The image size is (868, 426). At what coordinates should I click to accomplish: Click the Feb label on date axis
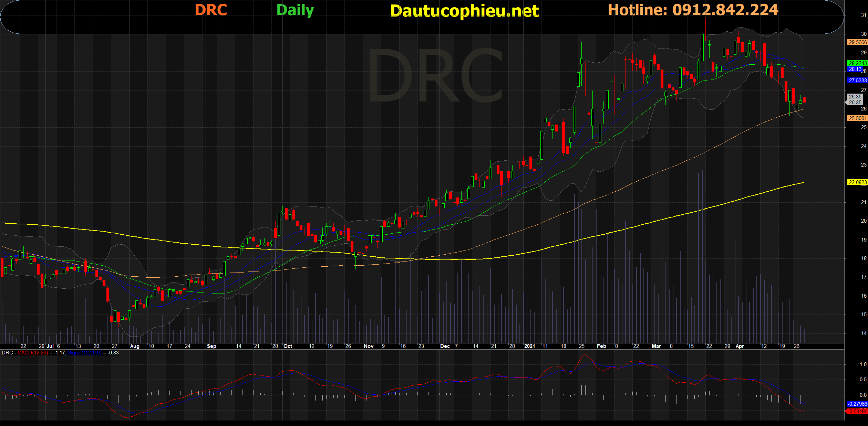tap(601, 346)
